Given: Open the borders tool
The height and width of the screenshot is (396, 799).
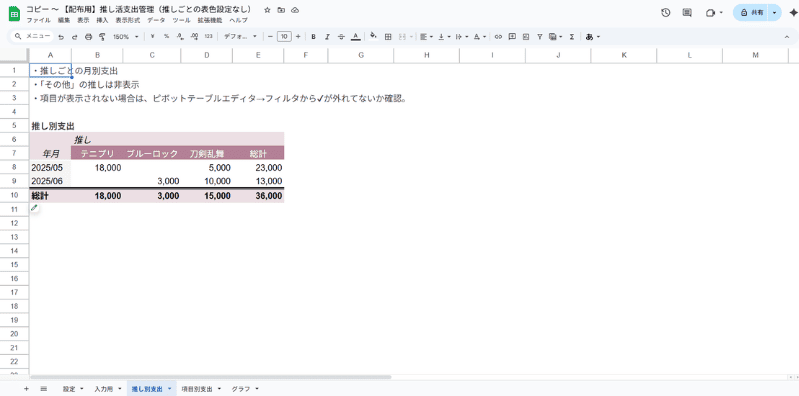Looking at the screenshot, I should click(x=388, y=37).
